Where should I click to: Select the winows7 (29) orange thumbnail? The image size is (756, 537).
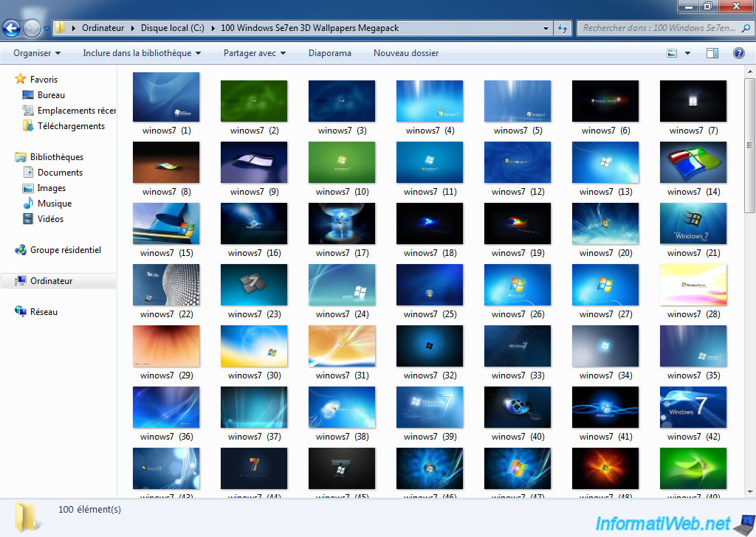pyautogui.click(x=166, y=346)
